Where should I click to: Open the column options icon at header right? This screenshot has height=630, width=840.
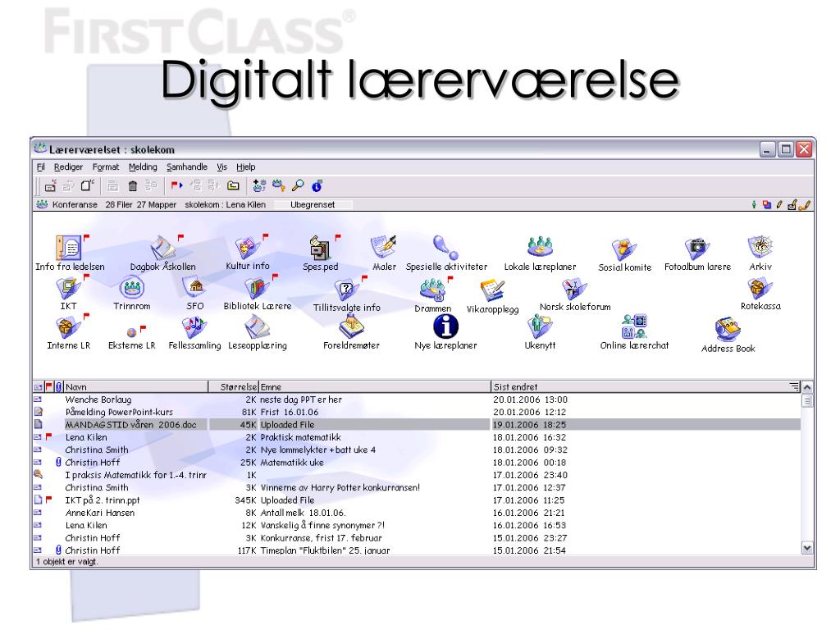click(794, 386)
